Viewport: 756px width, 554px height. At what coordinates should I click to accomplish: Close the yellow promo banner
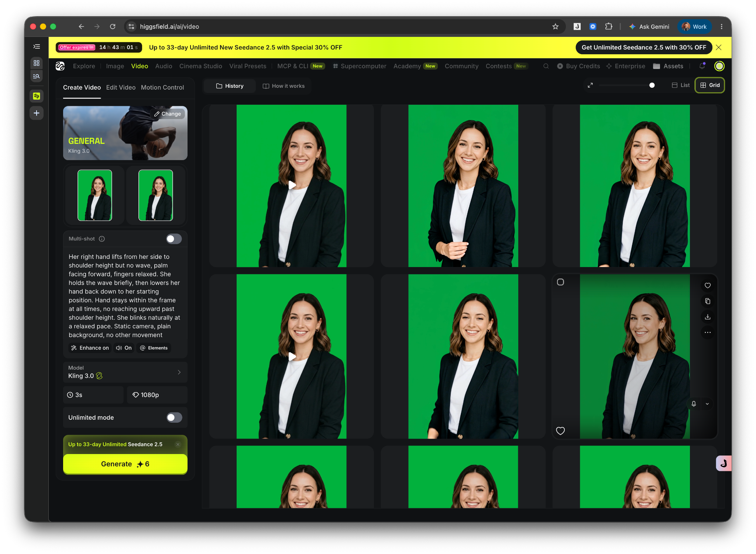(718, 47)
